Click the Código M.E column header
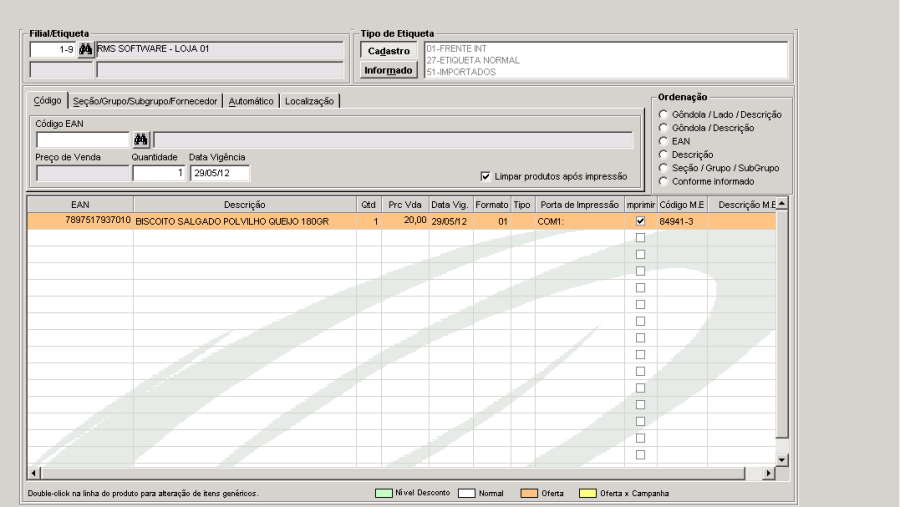 (682, 204)
